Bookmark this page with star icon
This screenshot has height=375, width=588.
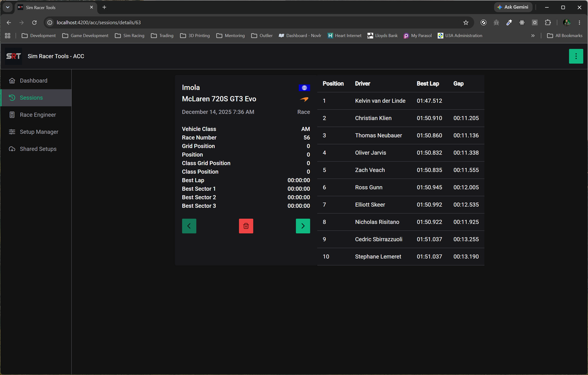466,22
